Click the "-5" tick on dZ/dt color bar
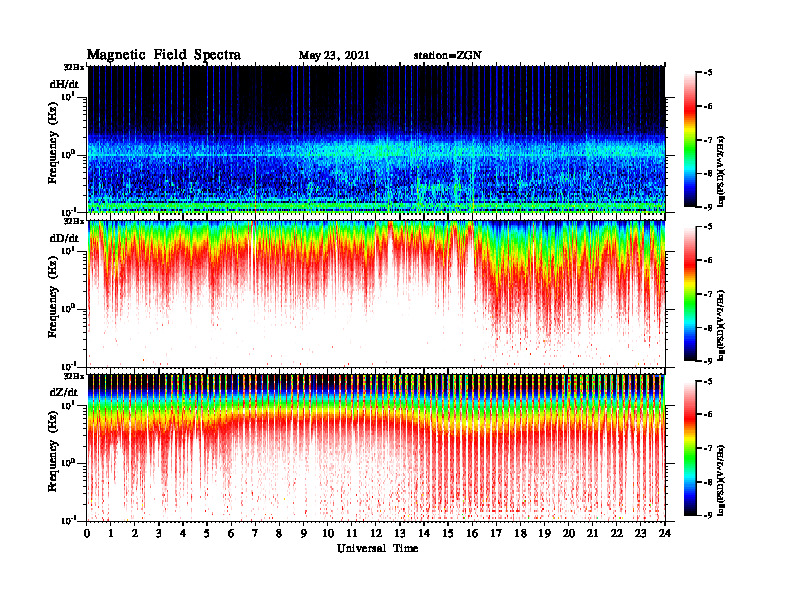The height and width of the screenshot is (612, 792). (707, 381)
